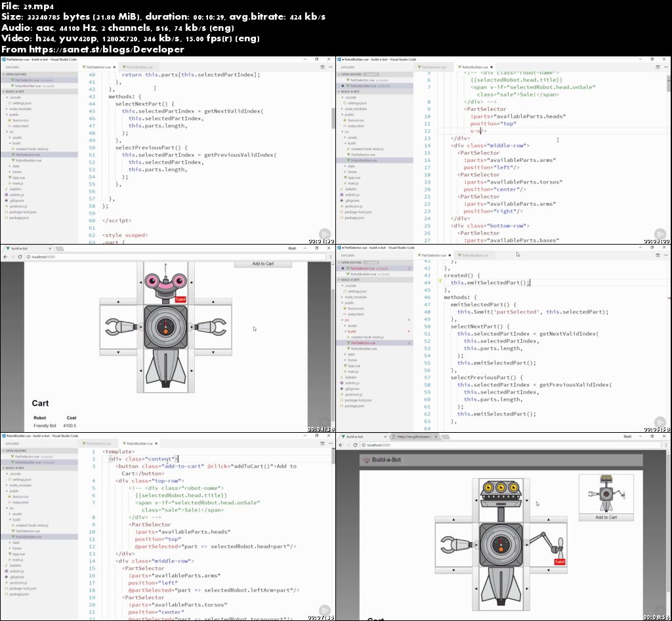The width and height of the screenshot is (672, 621).
Task: Expand node_modules folder in top-left VS Code explorer
Action: point(20,109)
